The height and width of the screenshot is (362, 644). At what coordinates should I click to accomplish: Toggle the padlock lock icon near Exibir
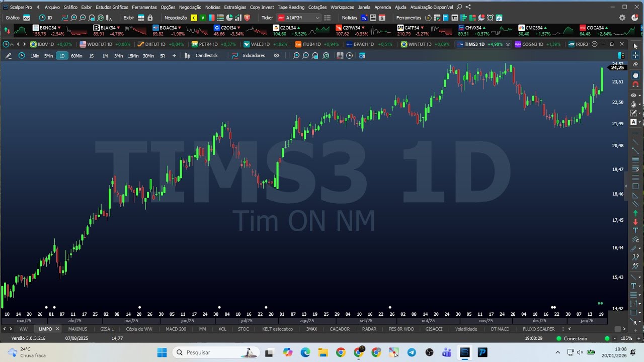150,18
